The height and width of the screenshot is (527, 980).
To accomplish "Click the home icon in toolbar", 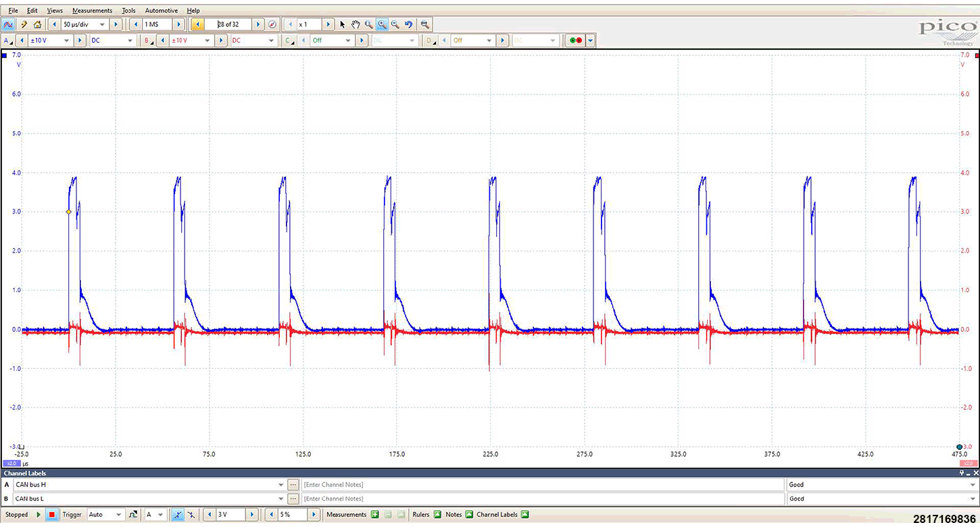I will pyautogui.click(x=37, y=24).
